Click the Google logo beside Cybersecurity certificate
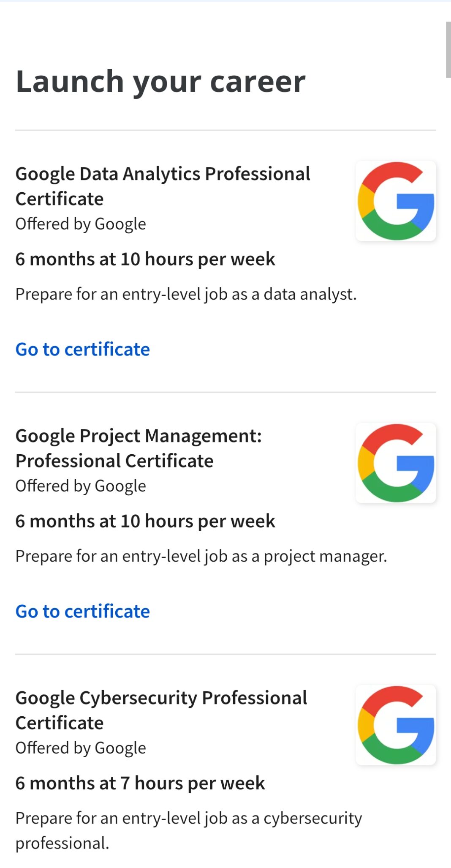 pos(396,725)
